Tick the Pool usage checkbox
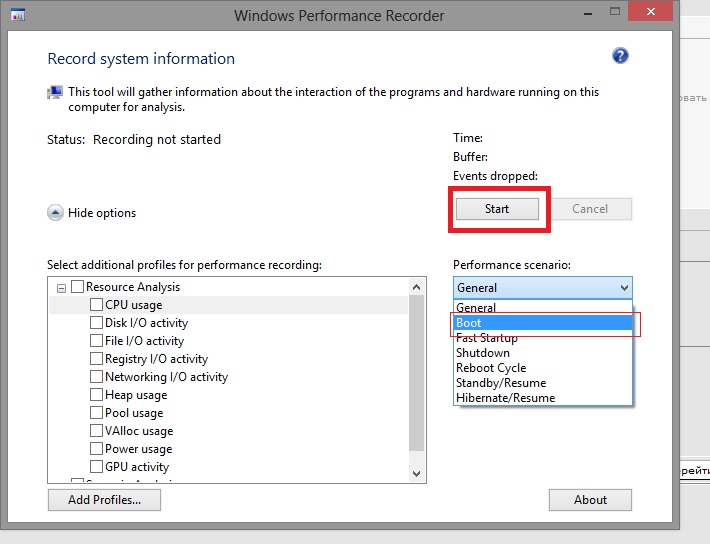 coord(96,413)
